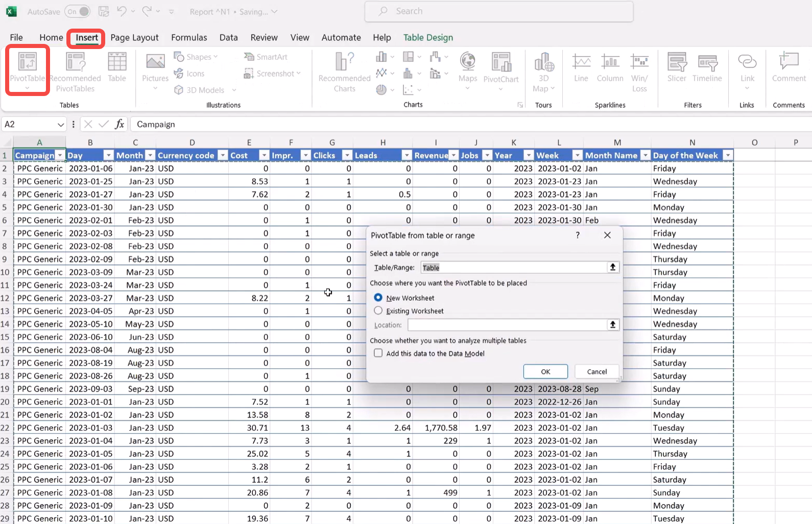Click the insert function fx icon
The image size is (812, 524).
pyautogui.click(x=120, y=124)
